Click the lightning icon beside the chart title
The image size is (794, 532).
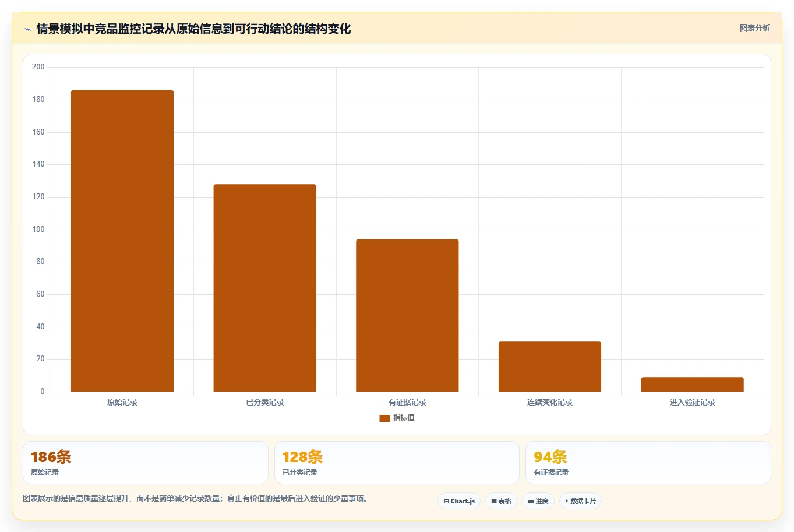[27, 29]
